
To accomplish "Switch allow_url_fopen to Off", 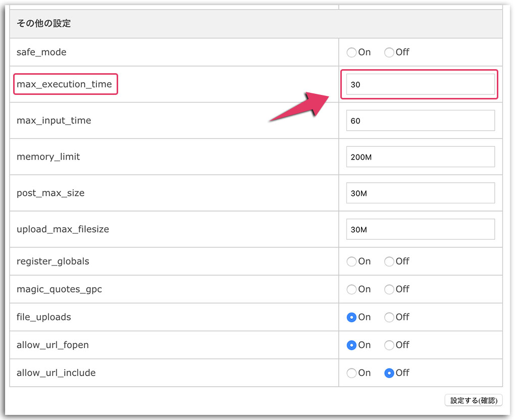I will tap(389, 345).
